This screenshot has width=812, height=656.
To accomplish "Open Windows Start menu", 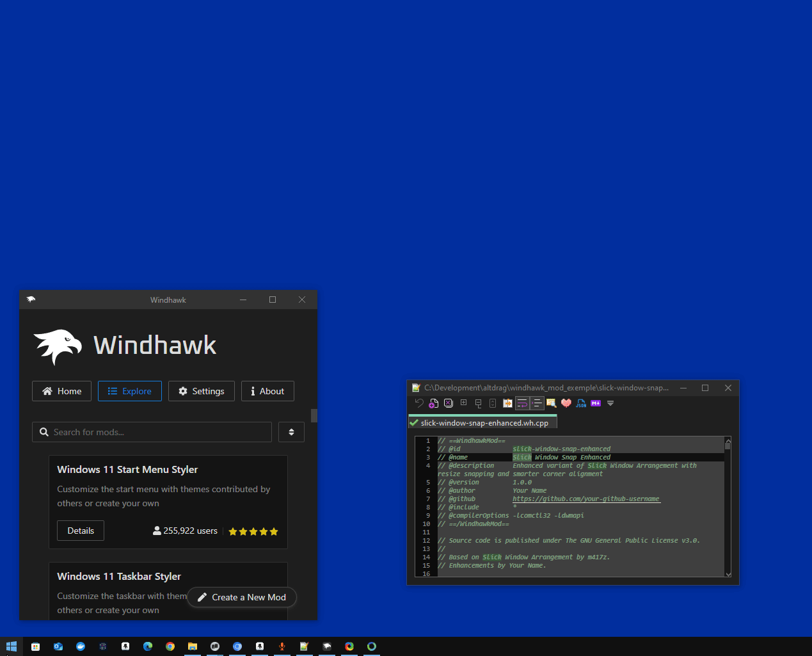I will click(x=11, y=646).
